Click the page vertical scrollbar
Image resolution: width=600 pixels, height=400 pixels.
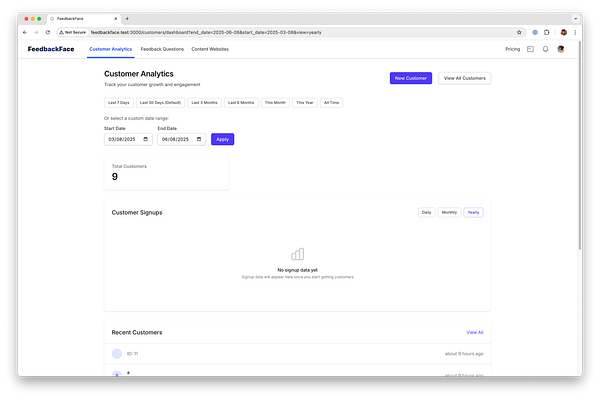(580, 145)
